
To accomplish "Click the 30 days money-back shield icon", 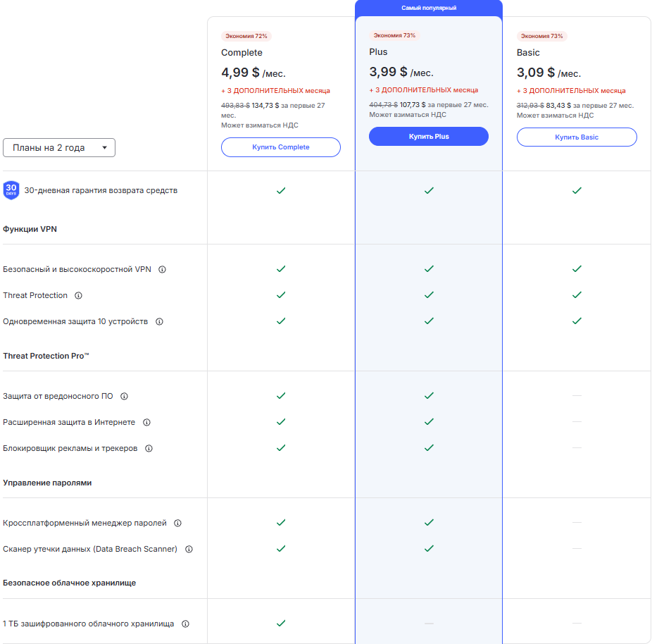I will click(x=11, y=190).
